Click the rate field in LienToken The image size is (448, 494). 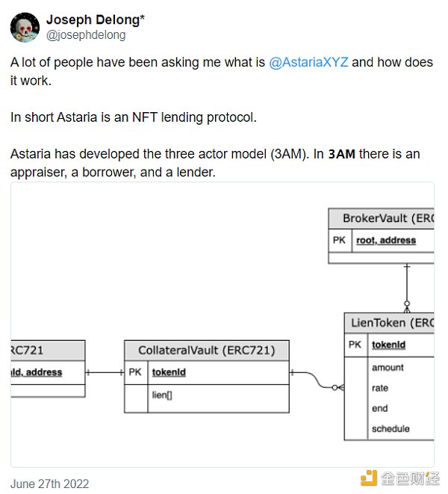(380, 388)
